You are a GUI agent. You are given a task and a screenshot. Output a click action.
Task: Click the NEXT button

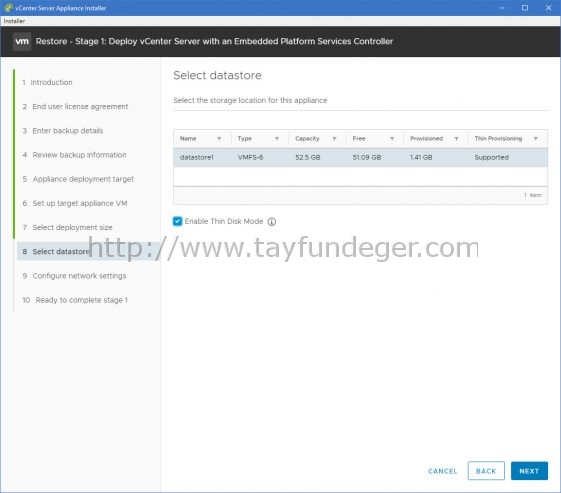529,471
